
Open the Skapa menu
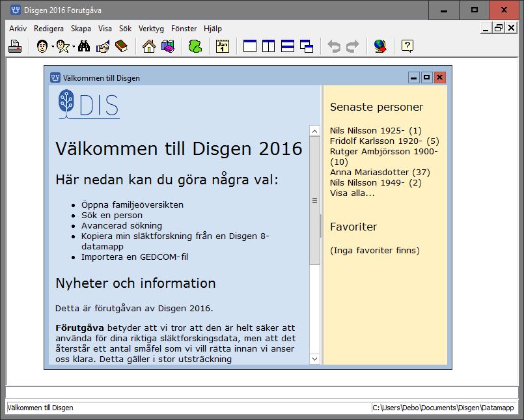click(81, 29)
